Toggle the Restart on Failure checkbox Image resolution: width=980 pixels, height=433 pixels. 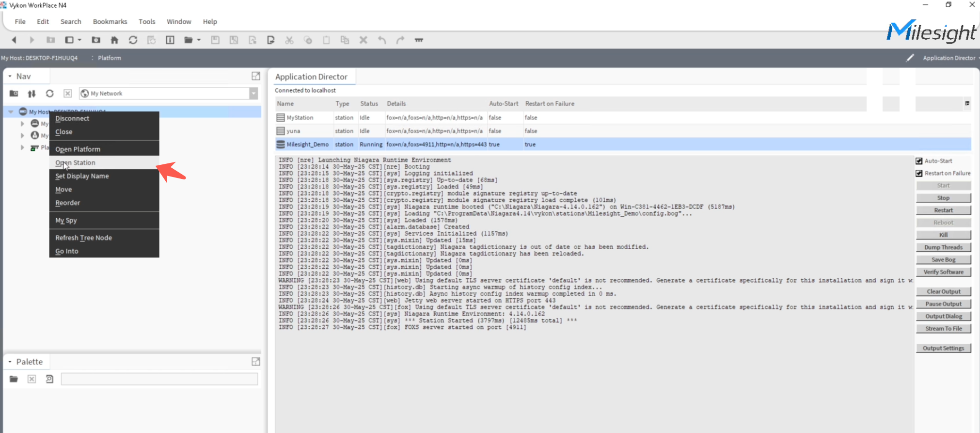tap(919, 173)
